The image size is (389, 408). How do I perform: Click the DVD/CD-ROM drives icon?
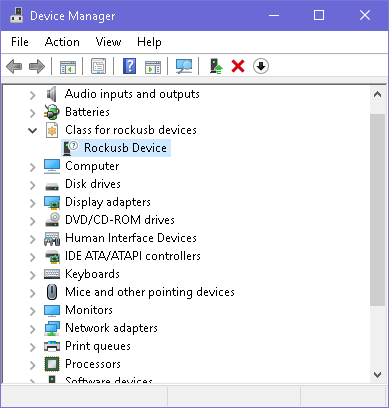coord(52,220)
